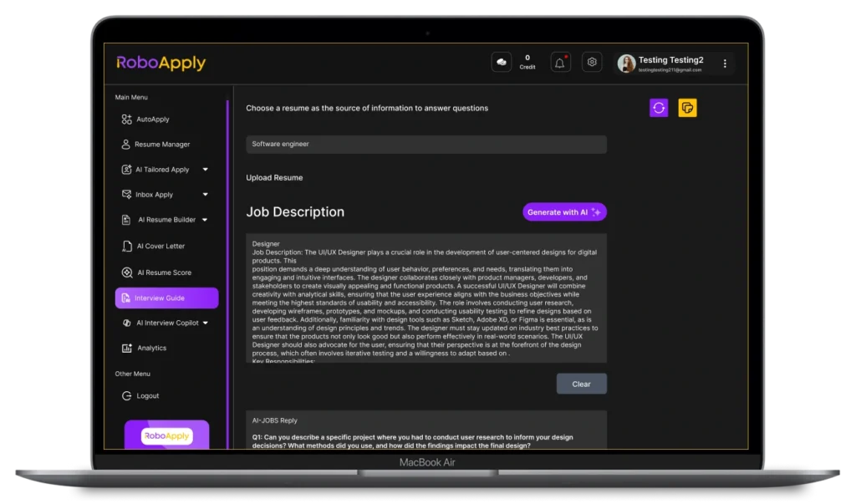The width and height of the screenshot is (856, 504).
Task: Expand the AI Interview Copilot submenu
Action: click(x=206, y=323)
